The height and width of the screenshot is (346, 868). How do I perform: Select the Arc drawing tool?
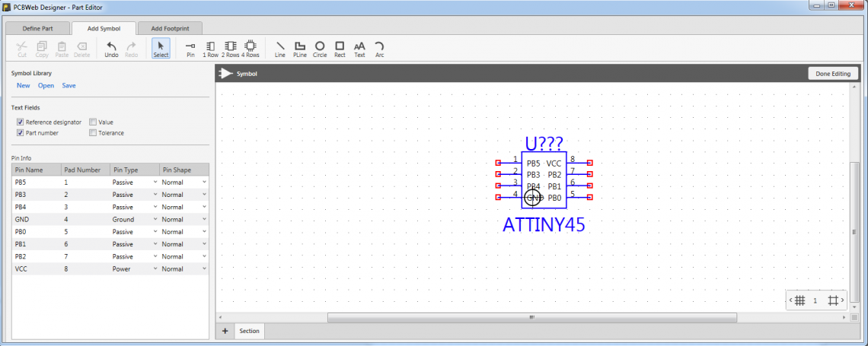[x=379, y=49]
